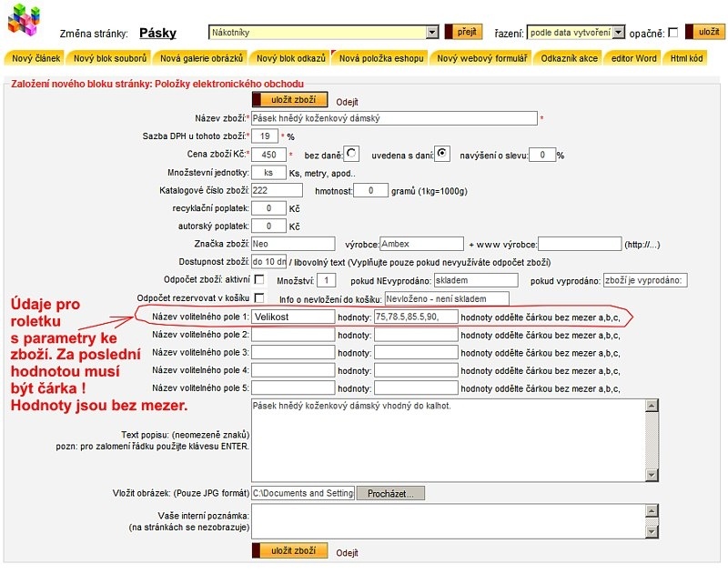Click the www výrobce input field

[x=580, y=244]
